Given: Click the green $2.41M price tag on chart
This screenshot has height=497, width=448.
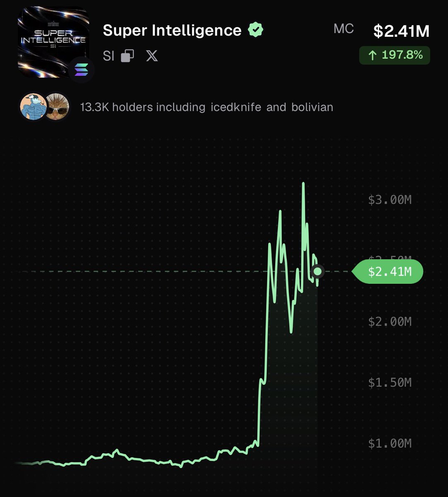Looking at the screenshot, I should click(x=388, y=272).
